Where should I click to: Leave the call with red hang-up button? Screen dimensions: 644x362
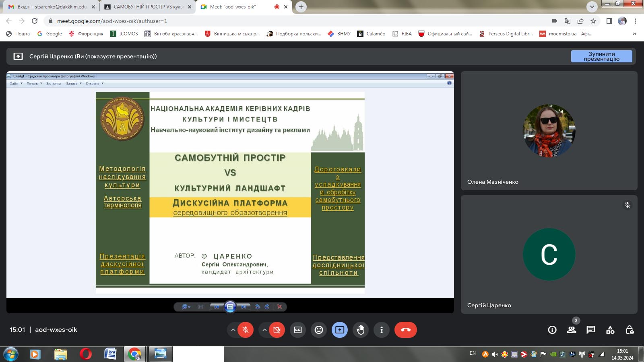[406, 330]
